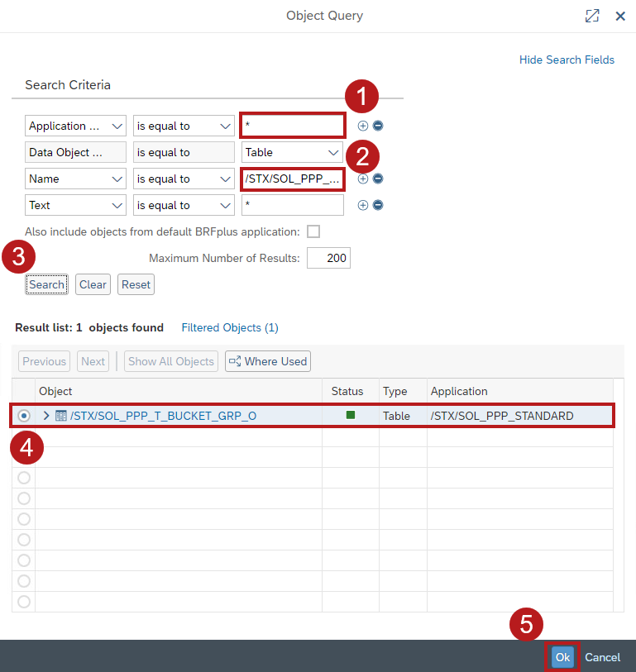
Task: Click the Maximum Number of Results field
Action: (328, 258)
